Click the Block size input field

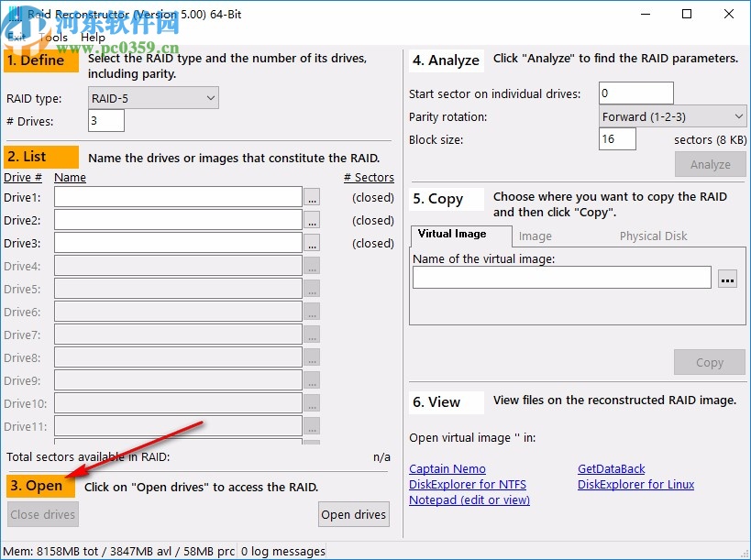tap(617, 138)
